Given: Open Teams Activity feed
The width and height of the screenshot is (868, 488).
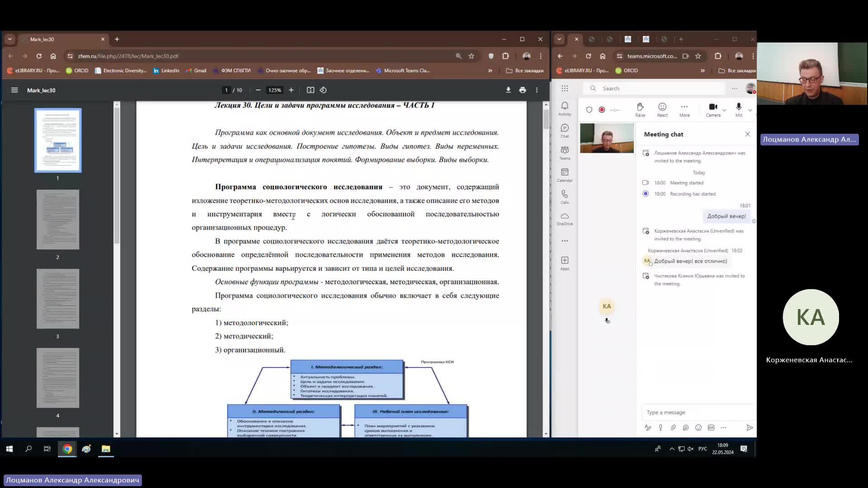Looking at the screenshot, I should (565, 108).
